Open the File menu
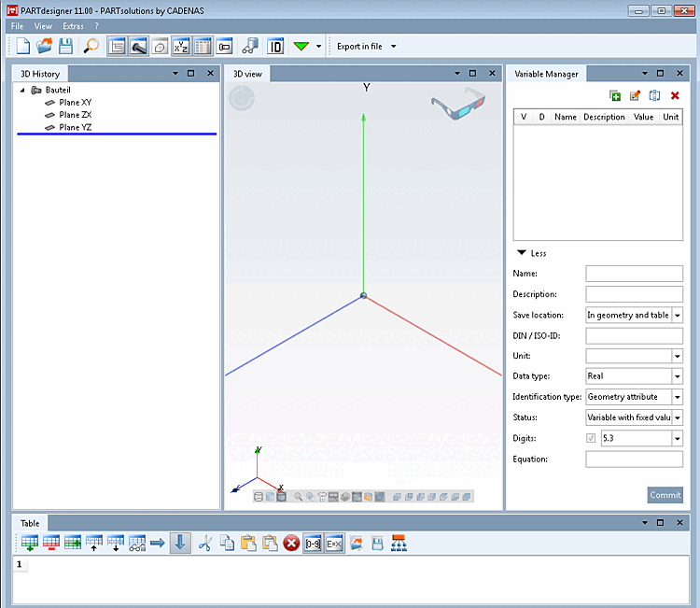This screenshot has height=608, width=700. tap(17, 26)
